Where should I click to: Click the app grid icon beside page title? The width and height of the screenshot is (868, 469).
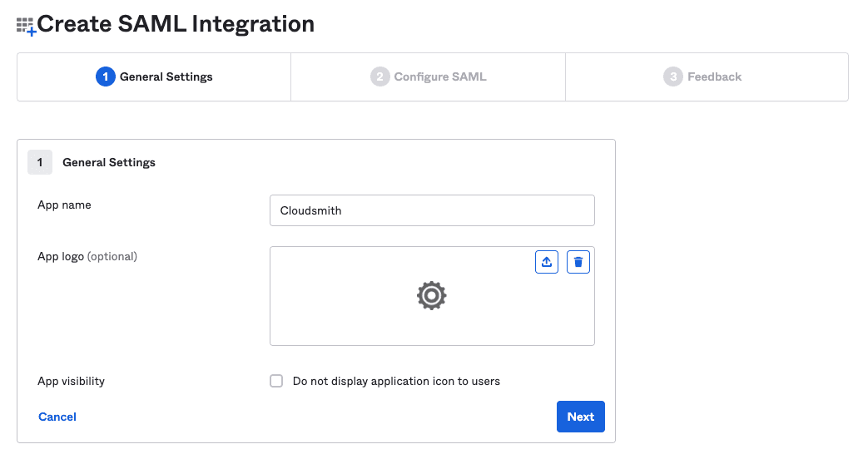[x=26, y=26]
